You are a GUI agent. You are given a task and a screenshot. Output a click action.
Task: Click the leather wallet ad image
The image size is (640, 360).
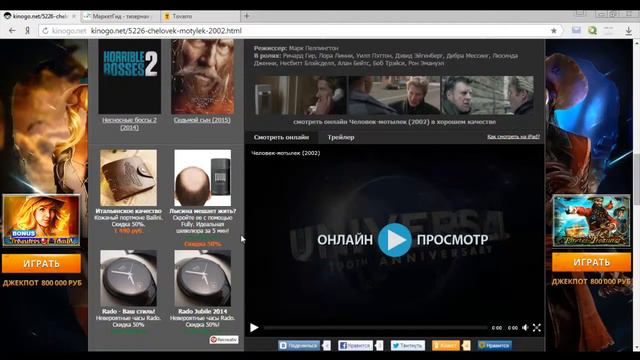[128, 178]
